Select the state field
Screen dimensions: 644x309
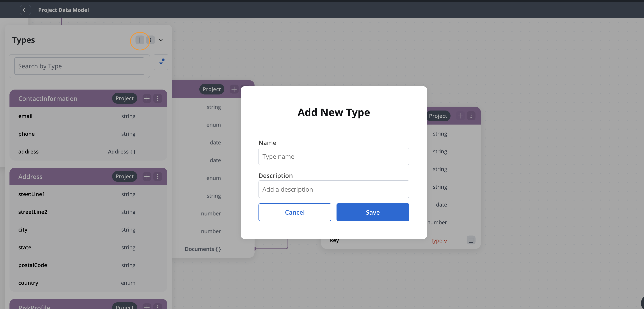[88, 247]
